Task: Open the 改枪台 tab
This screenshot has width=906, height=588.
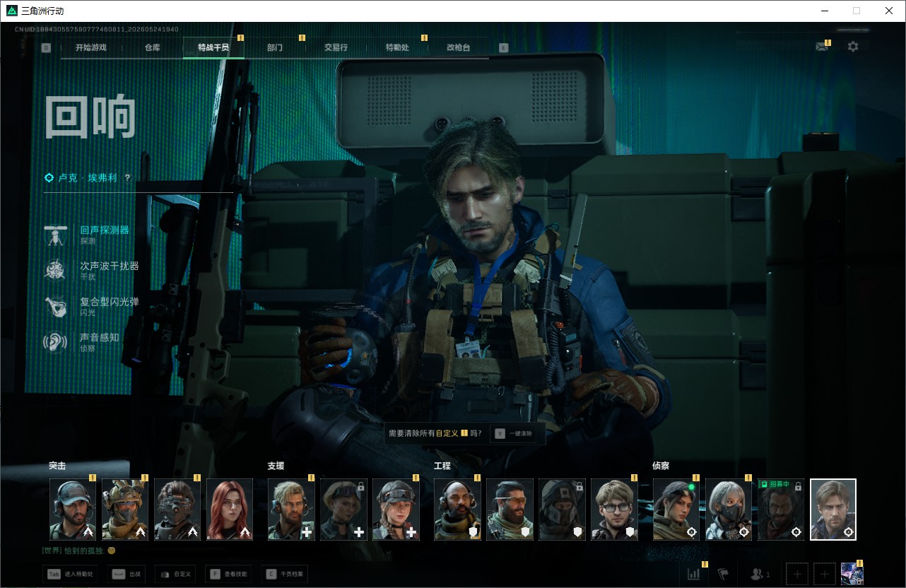Action: tap(458, 47)
